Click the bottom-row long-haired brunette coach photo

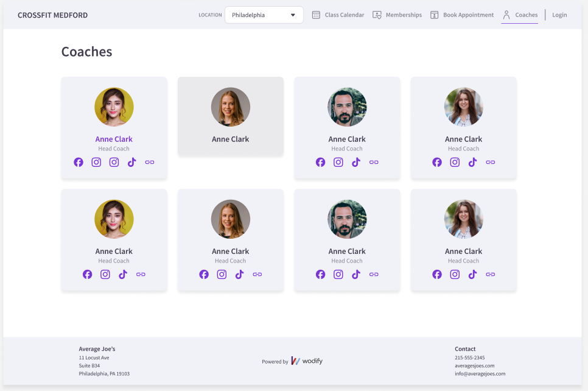pos(464,219)
